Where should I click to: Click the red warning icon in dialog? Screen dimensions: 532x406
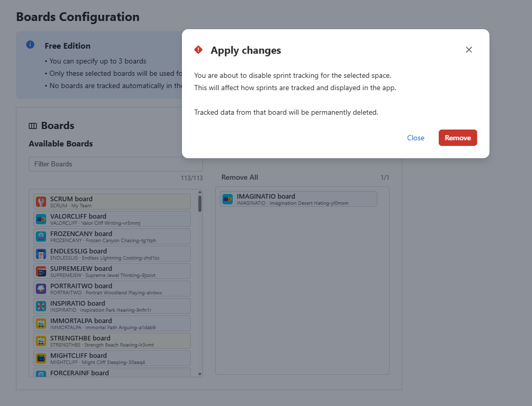pos(198,50)
